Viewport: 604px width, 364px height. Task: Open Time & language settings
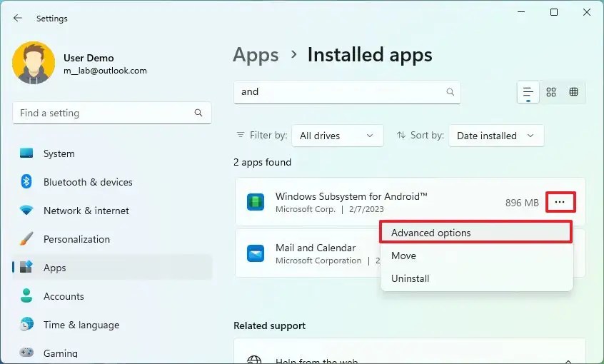pos(112,325)
